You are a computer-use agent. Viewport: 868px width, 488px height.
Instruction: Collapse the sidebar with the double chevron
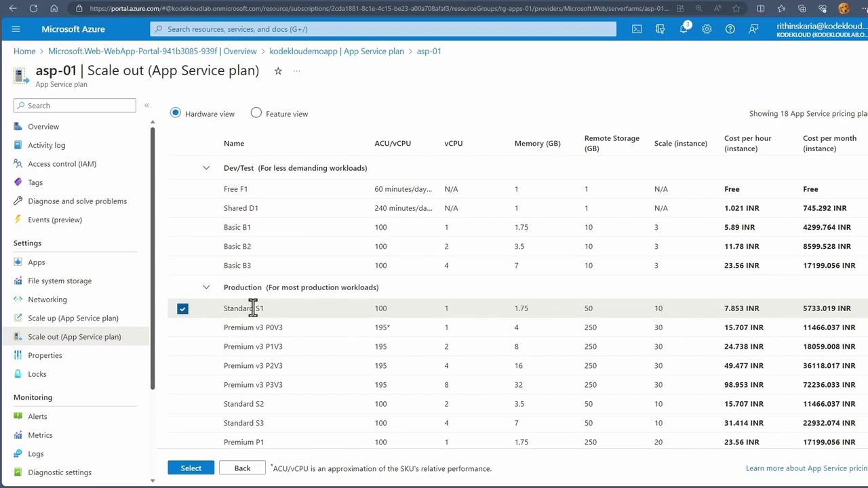point(146,105)
